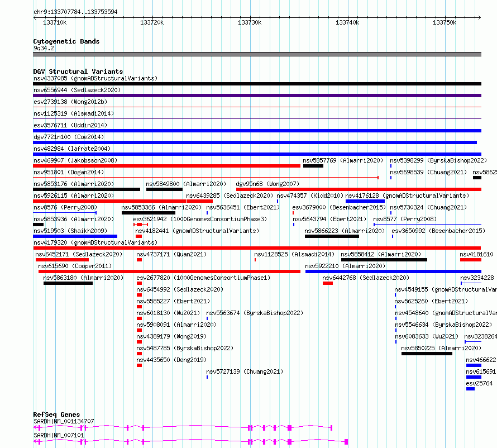
Task: Select esv3621942 1000GenomesConsortiumPhase3 label
Action: pyautogui.click(x=200, y=219)
